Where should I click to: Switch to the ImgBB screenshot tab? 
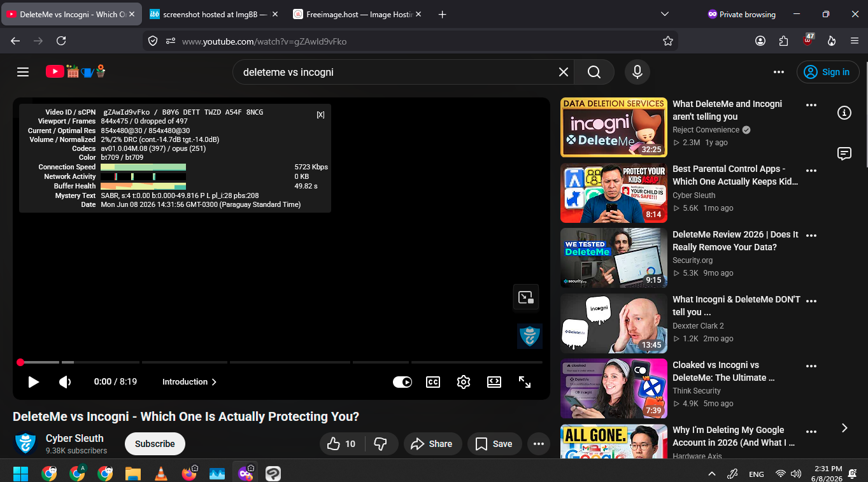pyautogui.click(x=215, y=14)
